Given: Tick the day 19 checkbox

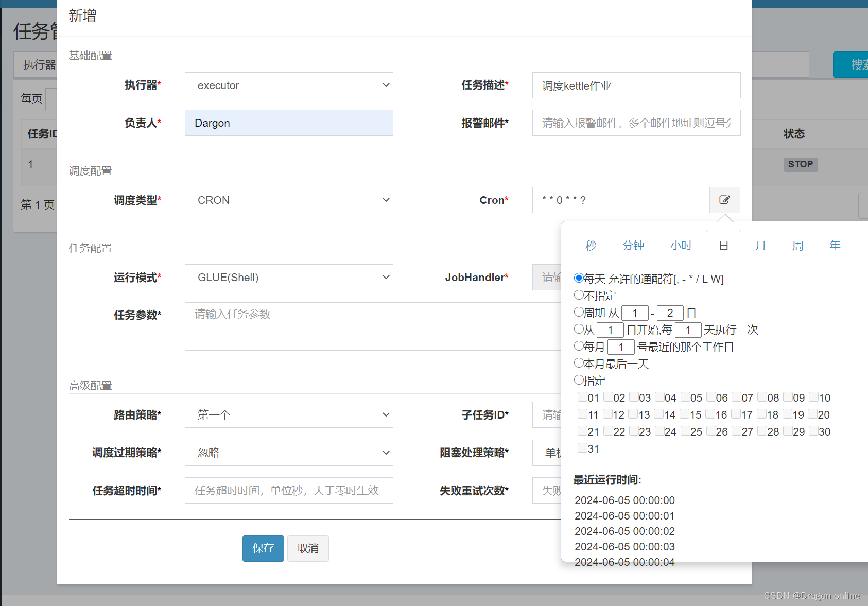Looking at the screenshot, I should click(x=788, y=414).
